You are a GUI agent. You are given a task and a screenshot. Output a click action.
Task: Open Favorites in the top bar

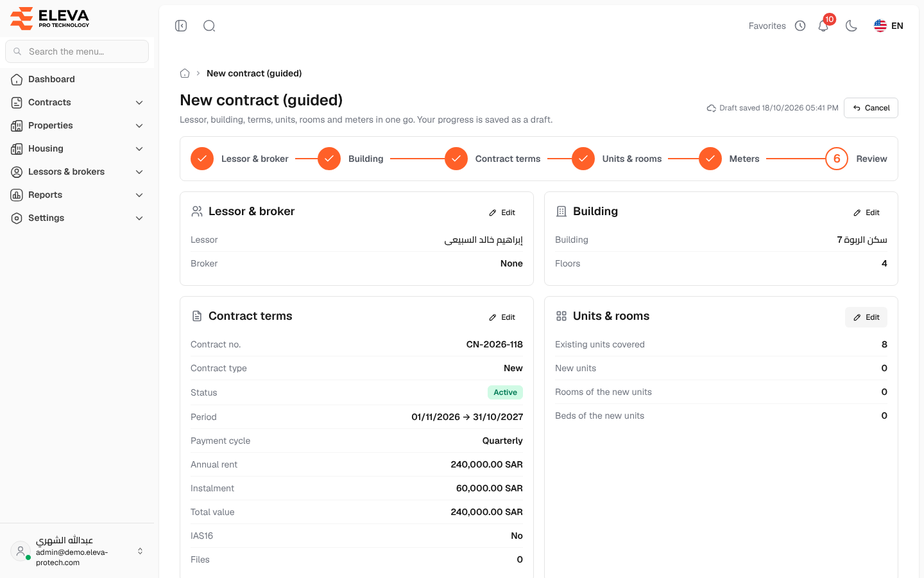[767, 26]
